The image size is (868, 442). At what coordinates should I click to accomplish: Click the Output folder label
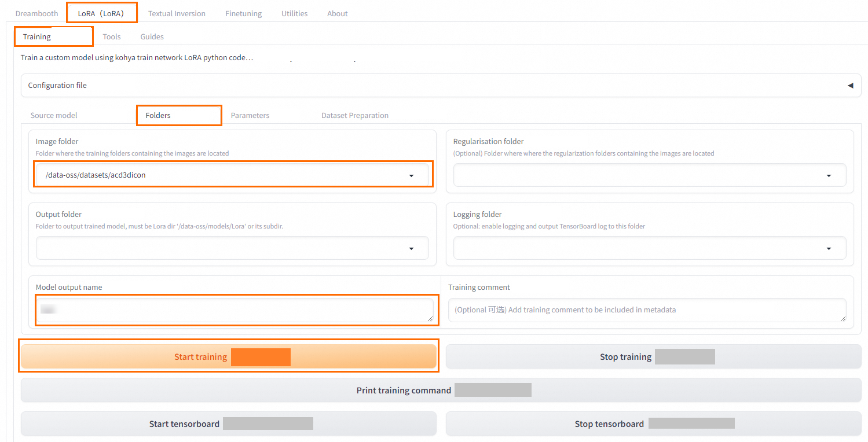(x=58, y=214)
